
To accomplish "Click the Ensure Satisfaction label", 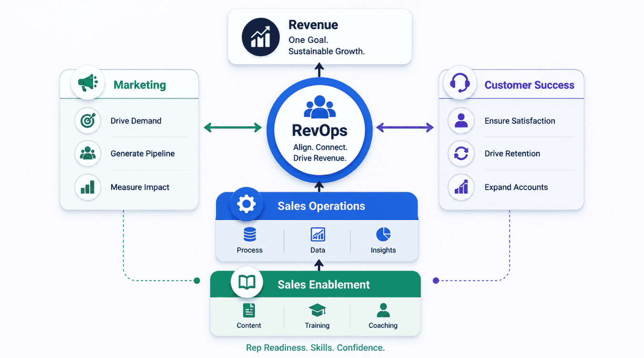I will pos(520,121).
